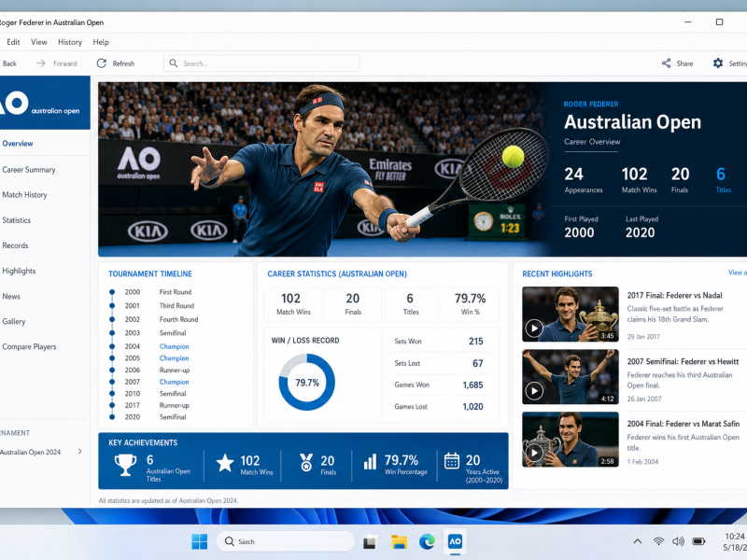
Task: Click the magnifier icon in the search box
Action: (174, 63)
